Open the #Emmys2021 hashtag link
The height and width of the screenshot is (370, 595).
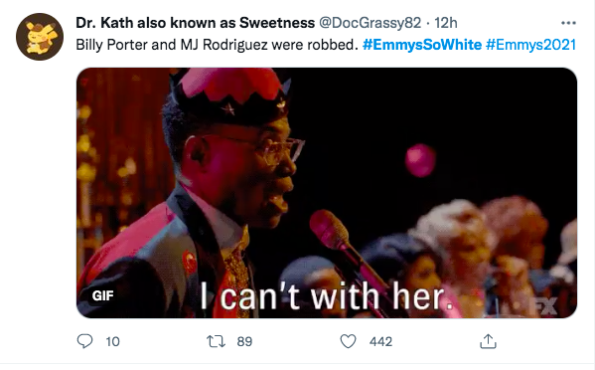[531, 45]
